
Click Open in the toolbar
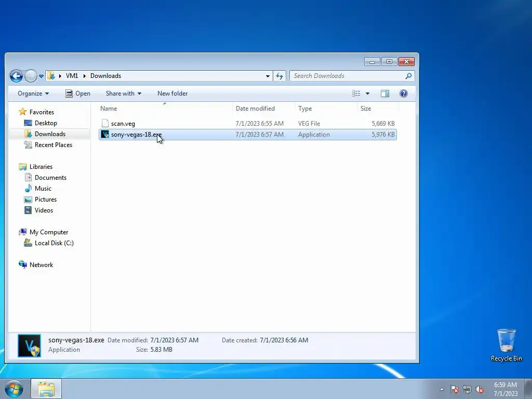(x=78, y=94)
